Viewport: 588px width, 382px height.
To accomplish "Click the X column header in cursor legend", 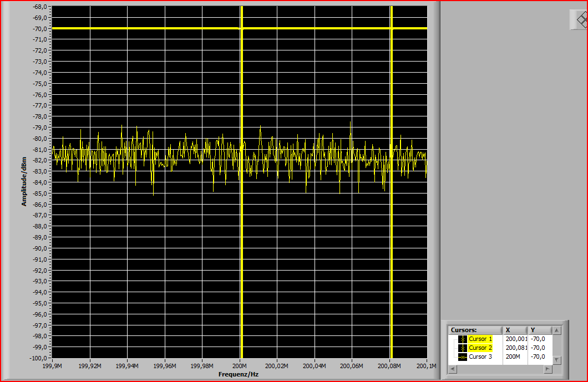I will coord(515,330).
